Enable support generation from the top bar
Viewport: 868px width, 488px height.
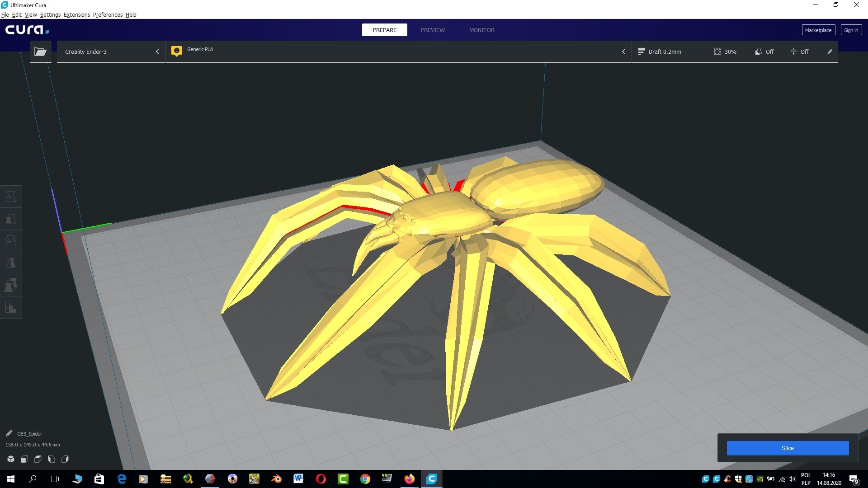(x=764, y=52)
